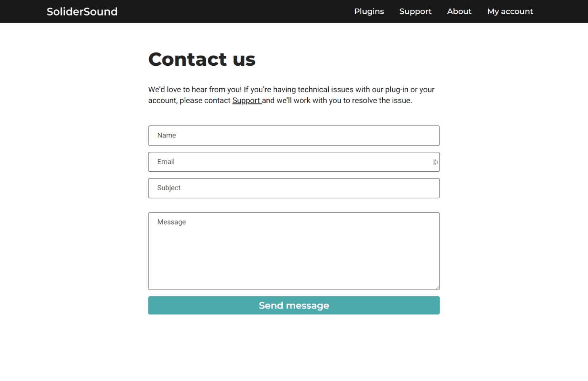Click the autofill icon inside the Email field
The width and height of the screenshot is (588, 381).
click(x=436, y=162)
